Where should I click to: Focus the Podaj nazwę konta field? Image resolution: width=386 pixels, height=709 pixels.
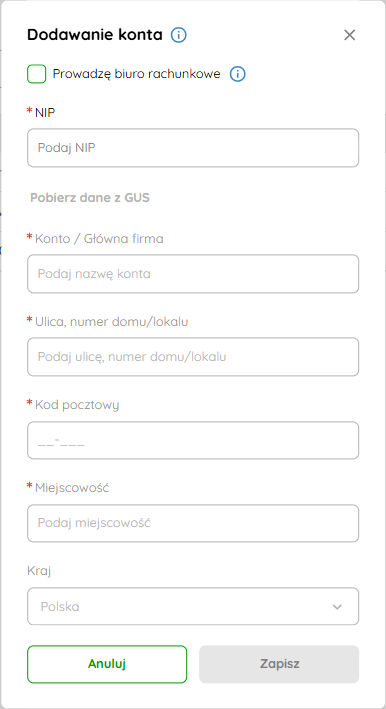pyautogui.click(x=193, y=274)
